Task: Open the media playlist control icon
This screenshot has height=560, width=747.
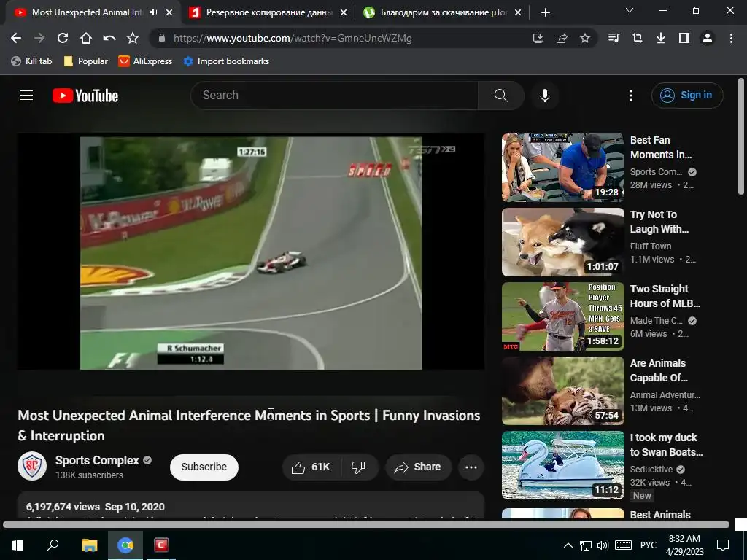Action: 614,38
